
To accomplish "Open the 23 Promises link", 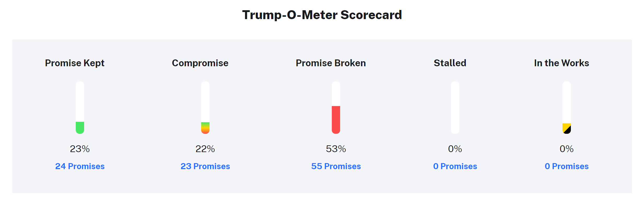I will point(205,166).
